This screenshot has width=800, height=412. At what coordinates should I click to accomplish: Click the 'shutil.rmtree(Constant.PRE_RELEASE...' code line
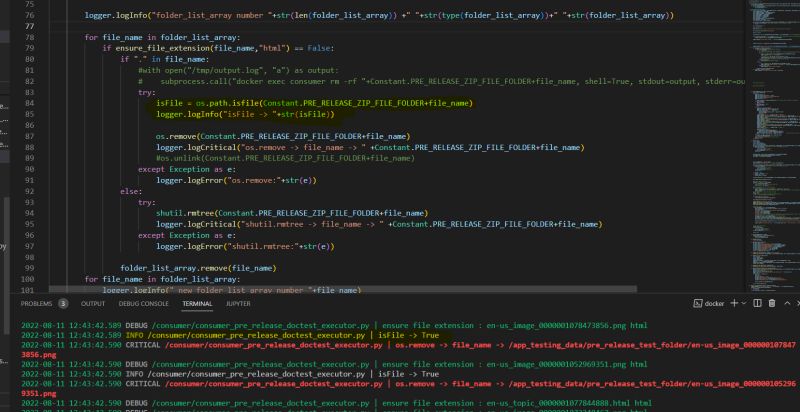292,213
